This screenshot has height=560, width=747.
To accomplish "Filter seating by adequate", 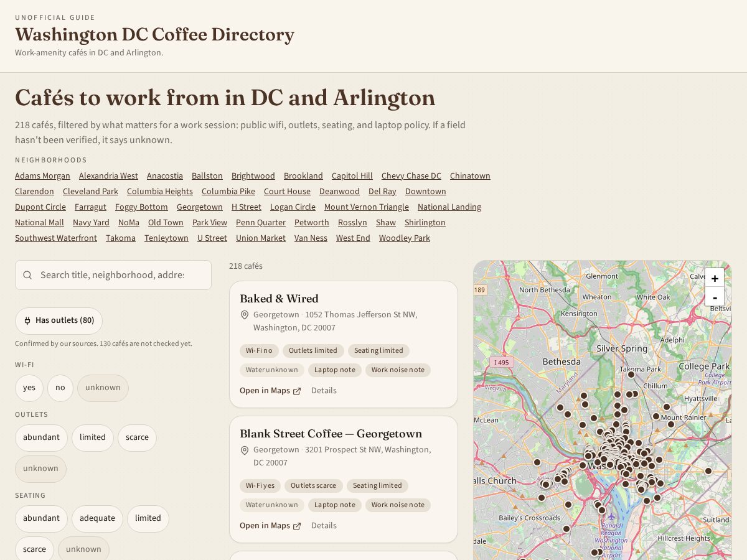I will (x=97, y=518).
